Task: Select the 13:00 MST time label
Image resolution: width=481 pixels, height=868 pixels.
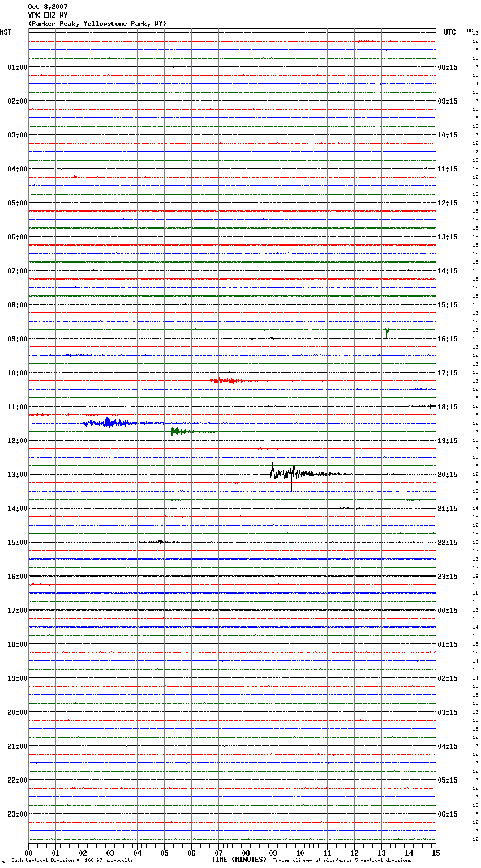Action: pos(18,475)
